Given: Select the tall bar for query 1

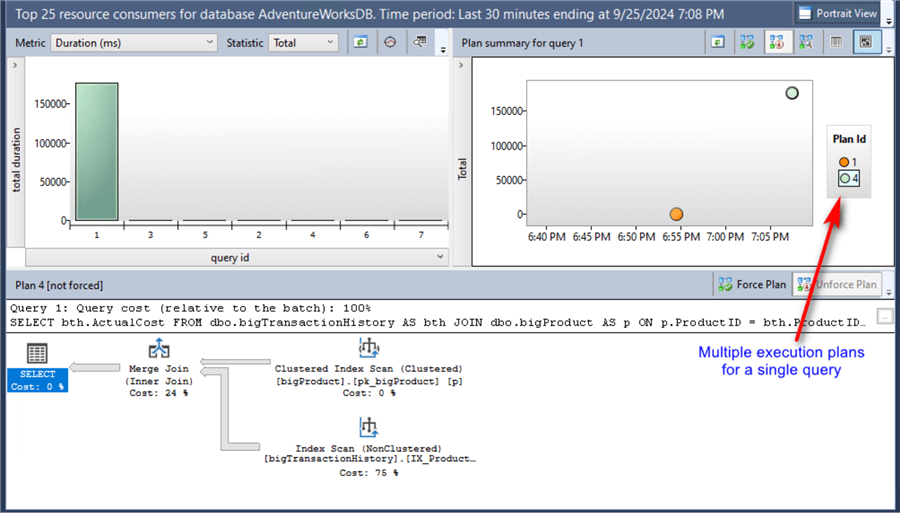Looking at the screenshot, I should tap(96, 151).
